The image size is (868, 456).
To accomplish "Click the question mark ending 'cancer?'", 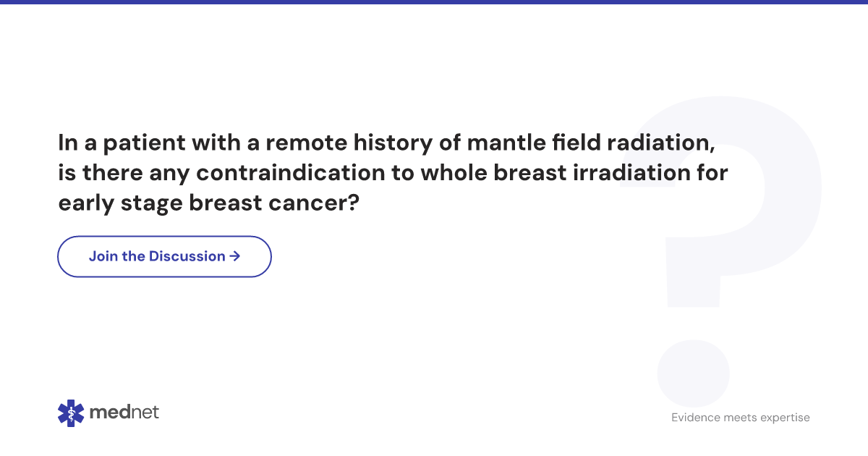I will click(352, 204).
